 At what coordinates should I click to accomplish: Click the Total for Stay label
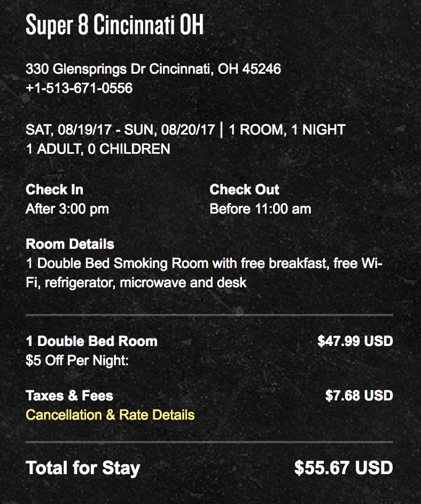coord(83,468)
